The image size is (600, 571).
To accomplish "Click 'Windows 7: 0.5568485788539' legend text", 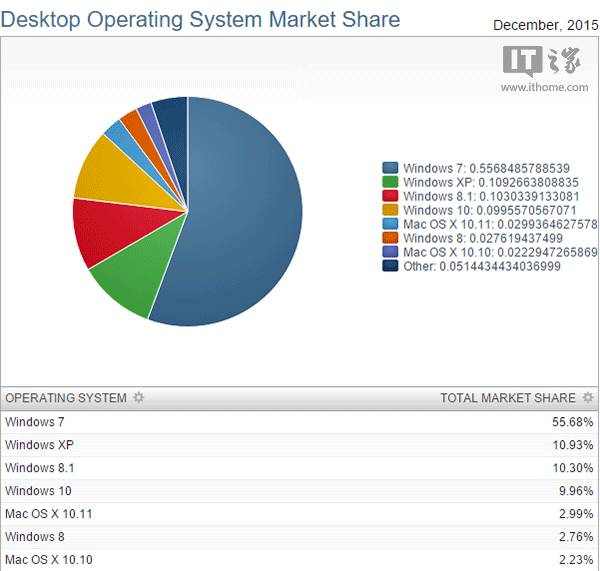I will 486,168.
